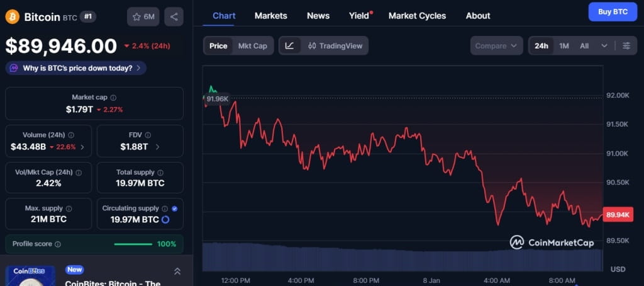Click the Buy BTC button
This screenshot has width=644, height=286.
pyautogui.click(x=613, y=12)
